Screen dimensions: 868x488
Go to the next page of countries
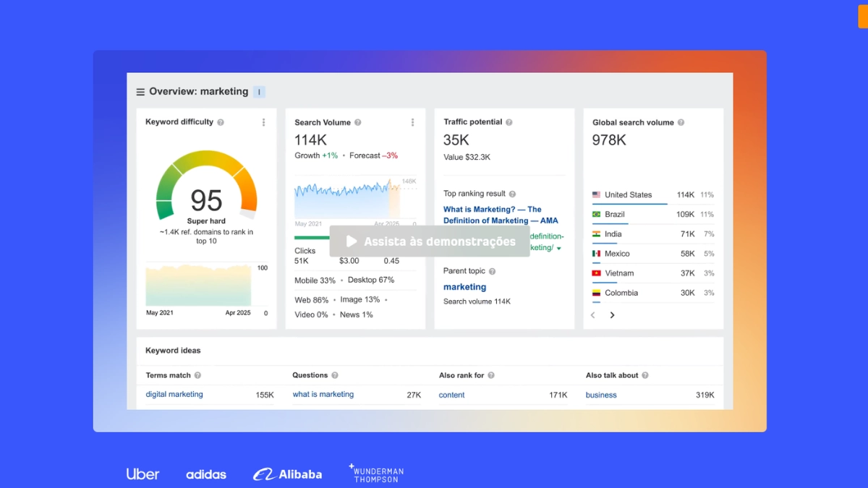[x=612, y=315]
